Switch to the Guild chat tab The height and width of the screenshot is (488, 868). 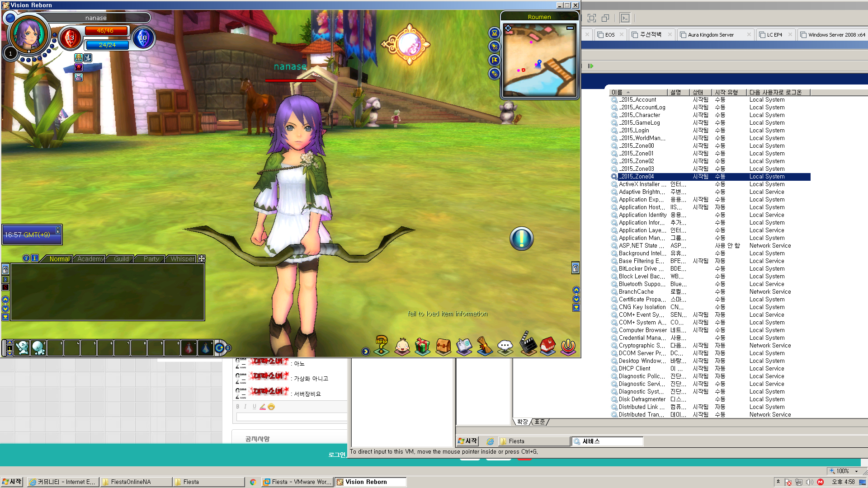[121, 259]
